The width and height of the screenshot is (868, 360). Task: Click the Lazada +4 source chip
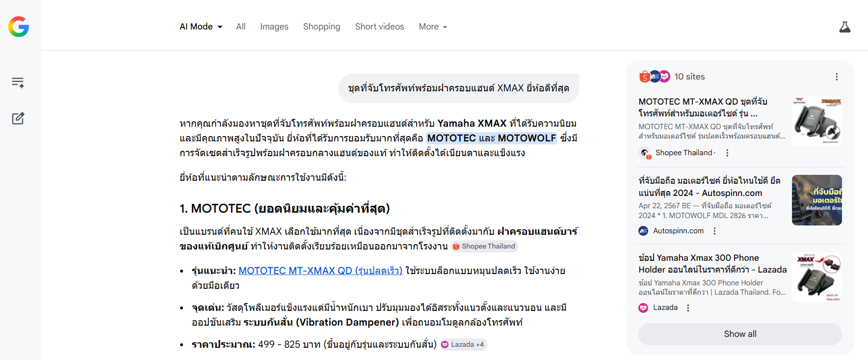point(463,345)
